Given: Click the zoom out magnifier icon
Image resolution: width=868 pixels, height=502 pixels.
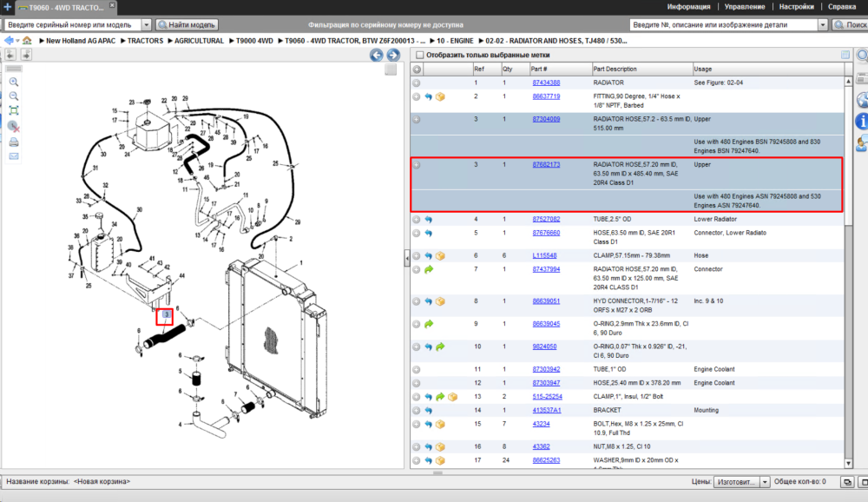Looking at the screenshot, I should click(14, 96).
